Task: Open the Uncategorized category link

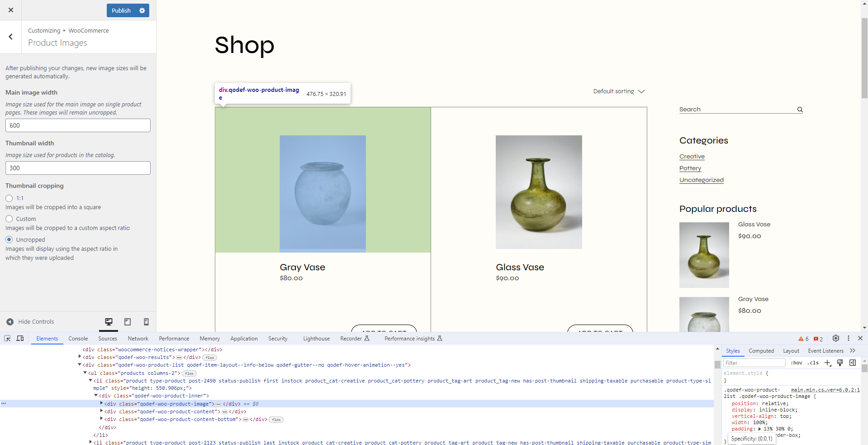Action: coord(701,180)
